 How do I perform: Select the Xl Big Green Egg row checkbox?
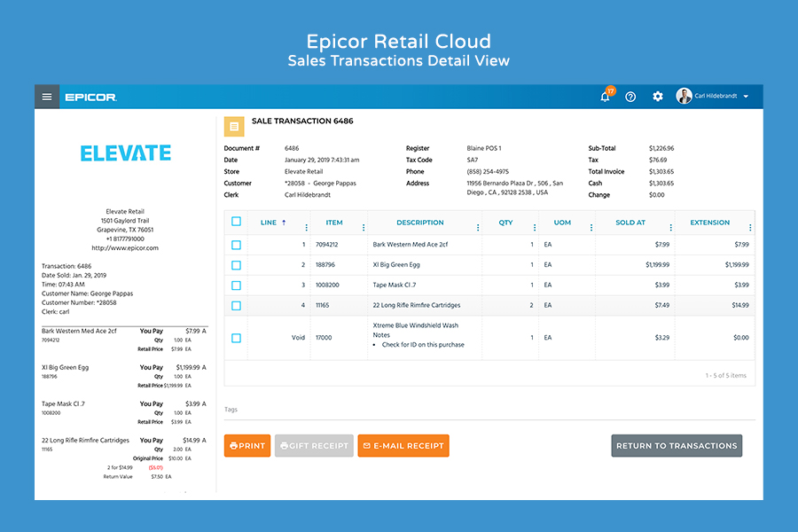click(x=236, y=265)
